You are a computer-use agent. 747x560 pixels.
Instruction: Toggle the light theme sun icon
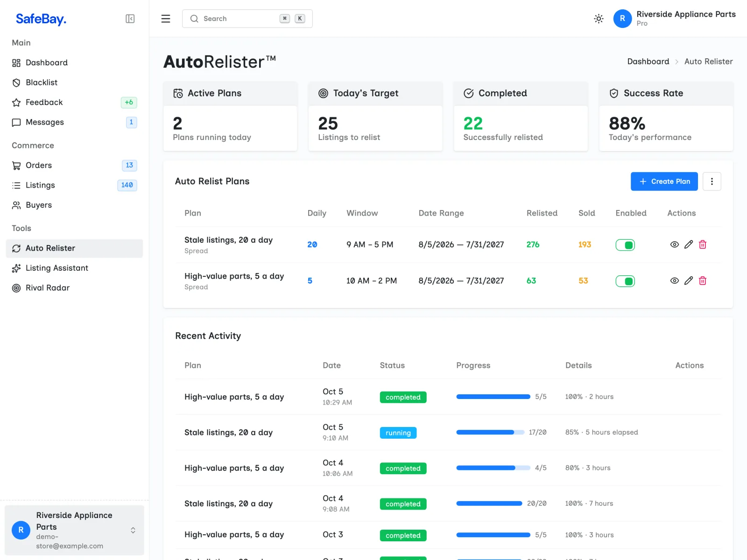pos(599,19)
